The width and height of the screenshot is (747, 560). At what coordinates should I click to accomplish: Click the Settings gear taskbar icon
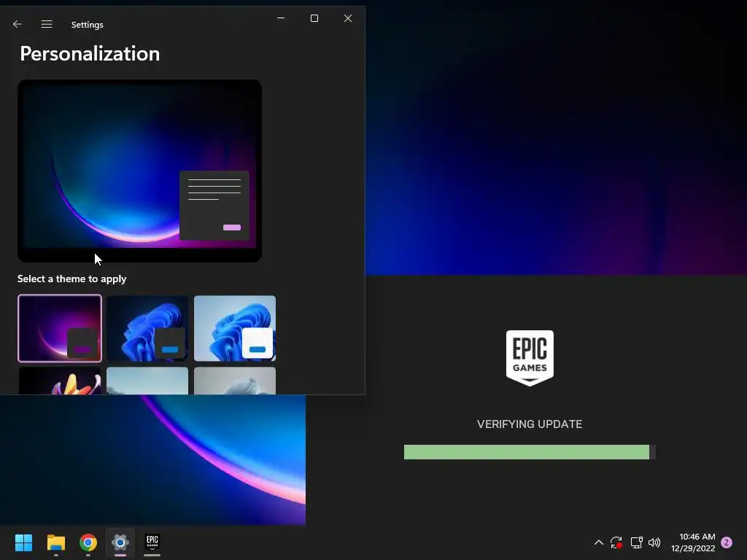pos(120,542)
